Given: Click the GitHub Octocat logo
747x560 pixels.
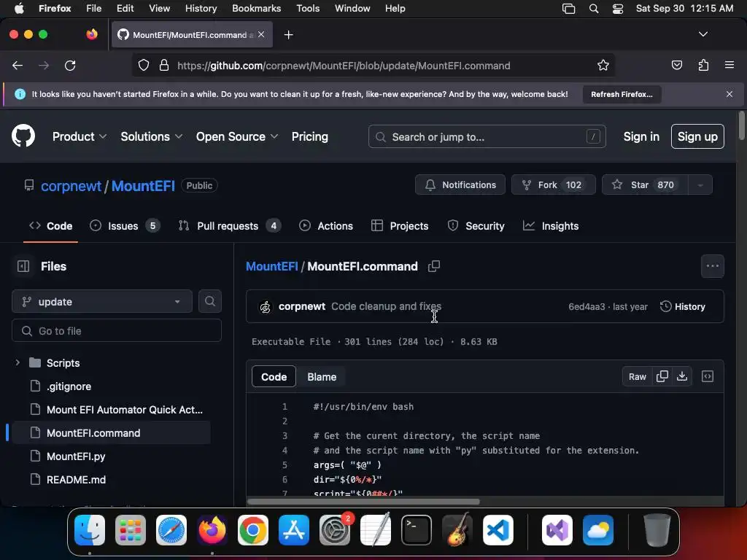Looking at the screenshot, I should click(x=23, y=136).
